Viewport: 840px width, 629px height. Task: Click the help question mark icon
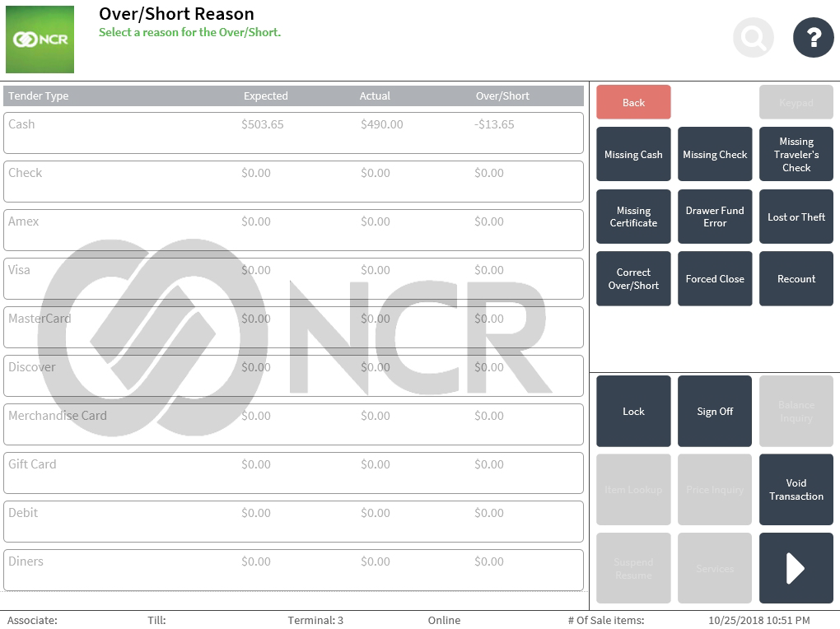[x=813, y=38]
